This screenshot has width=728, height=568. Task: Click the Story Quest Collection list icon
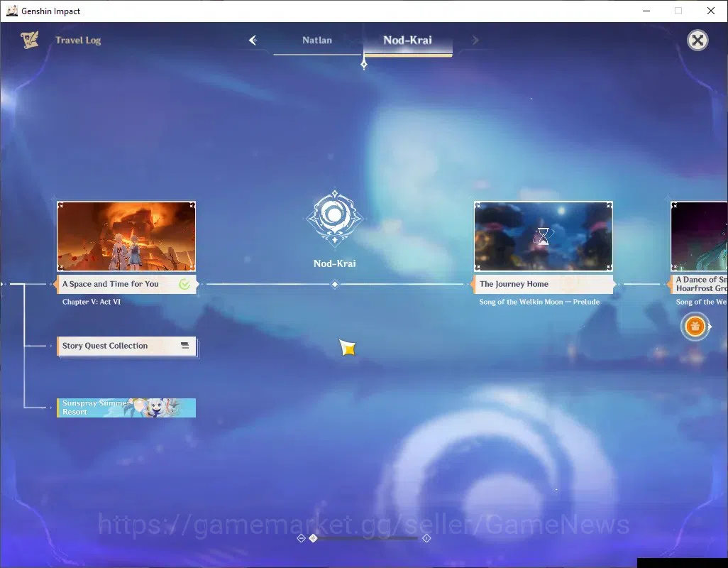coord(184,346)
